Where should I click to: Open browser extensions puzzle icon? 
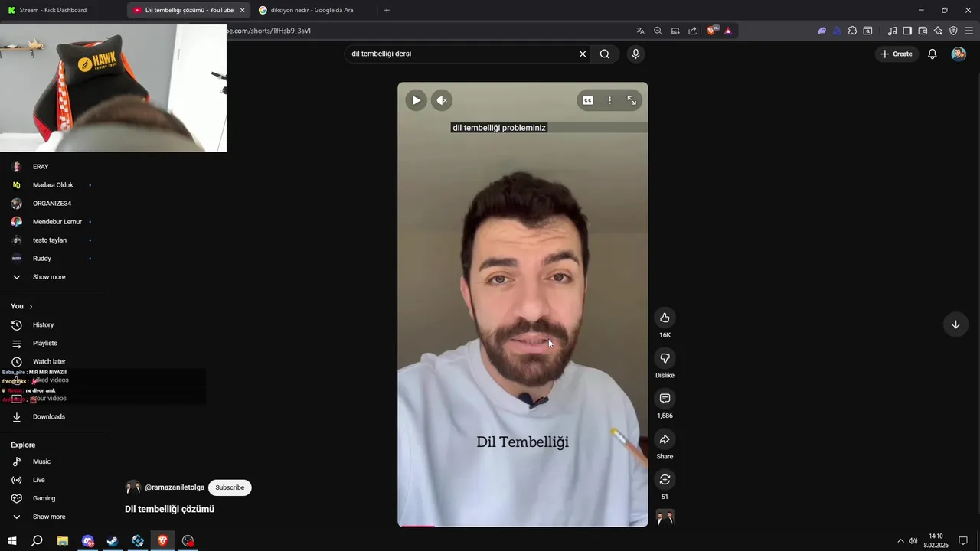click(x=852, y=31)
